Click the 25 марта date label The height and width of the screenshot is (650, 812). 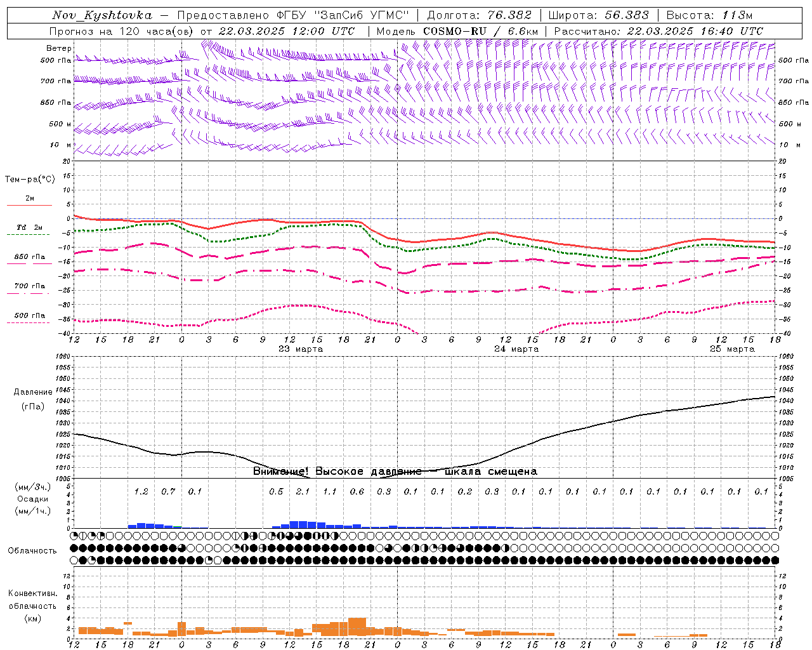[x=732, y=349]
